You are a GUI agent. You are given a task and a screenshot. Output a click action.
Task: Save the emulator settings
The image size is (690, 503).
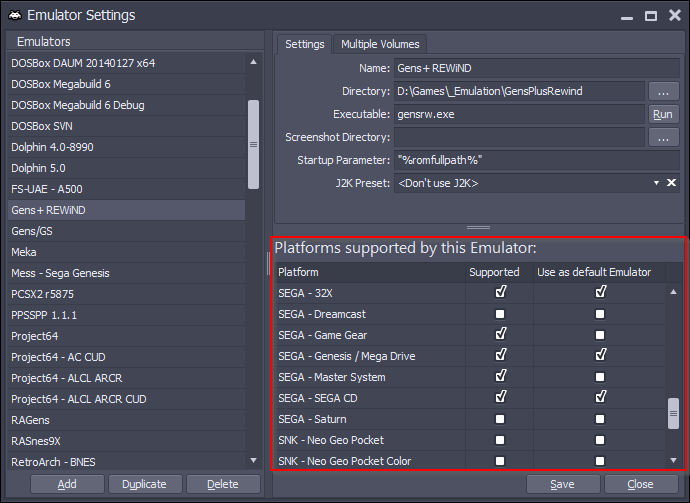point(563,484)
